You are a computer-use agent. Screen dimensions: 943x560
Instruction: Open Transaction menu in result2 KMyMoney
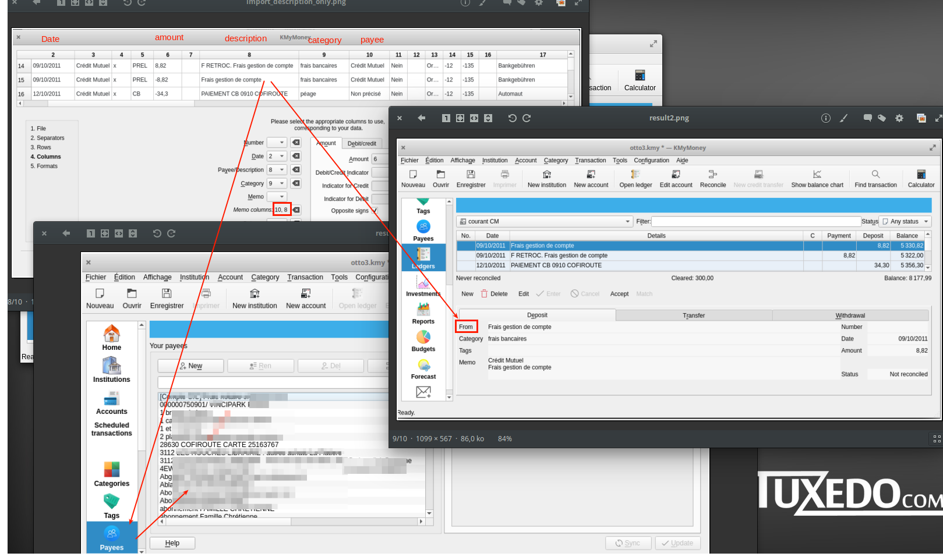pos(590,161)
